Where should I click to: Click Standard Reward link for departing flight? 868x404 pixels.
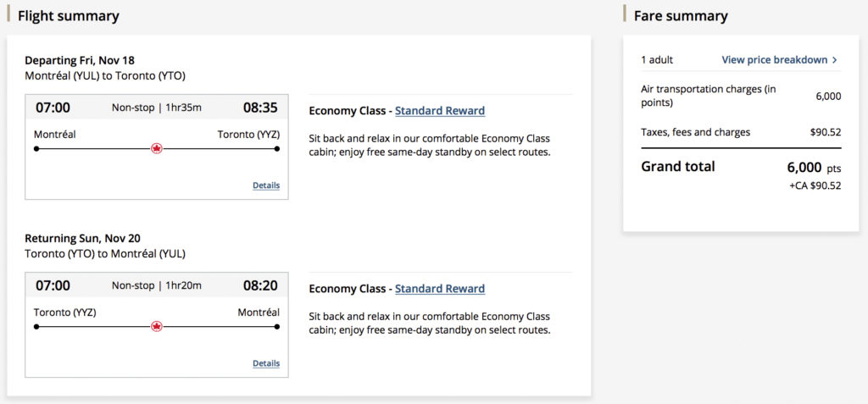pos(440,111)
